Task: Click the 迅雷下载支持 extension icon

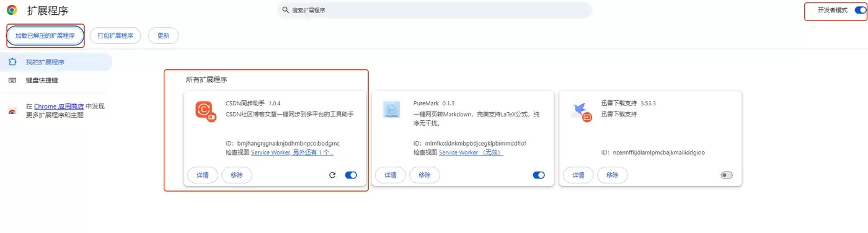Action: [x=582, y=111]
